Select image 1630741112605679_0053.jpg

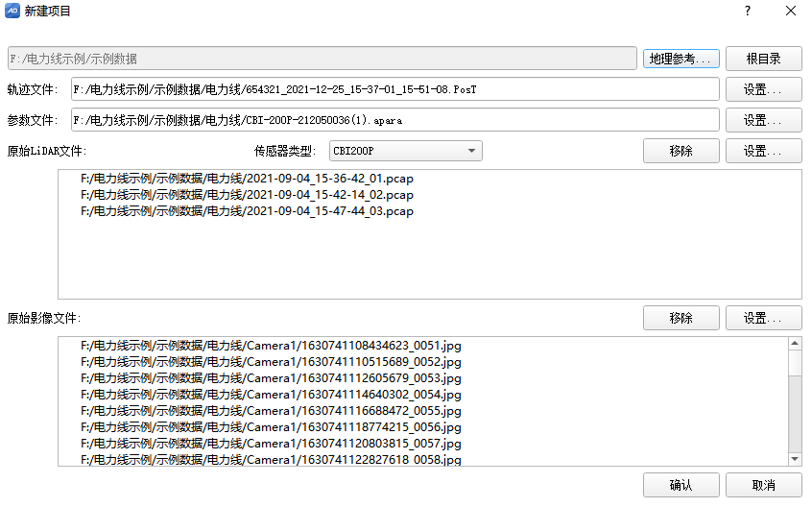coord(271,378)
